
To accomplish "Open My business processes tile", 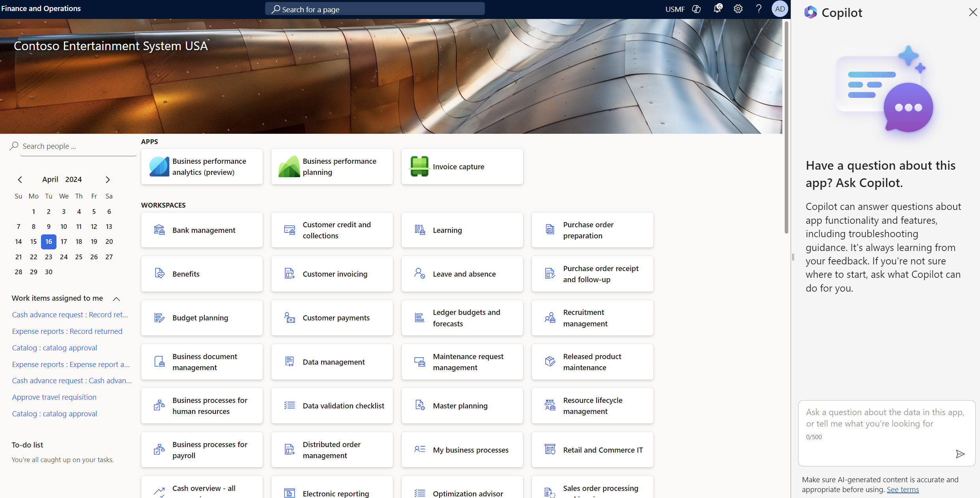I will pos(462,450).
